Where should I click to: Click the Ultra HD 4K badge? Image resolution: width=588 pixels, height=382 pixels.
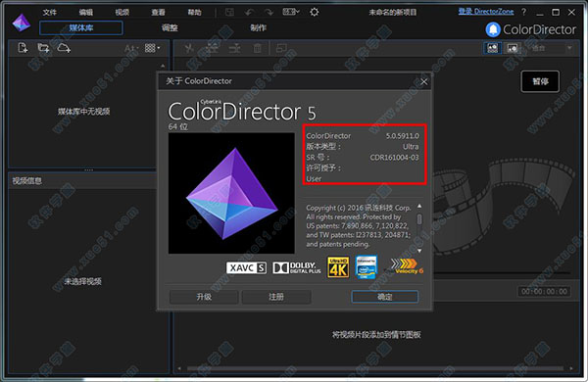pyautogui.click(x=338, y=267)
